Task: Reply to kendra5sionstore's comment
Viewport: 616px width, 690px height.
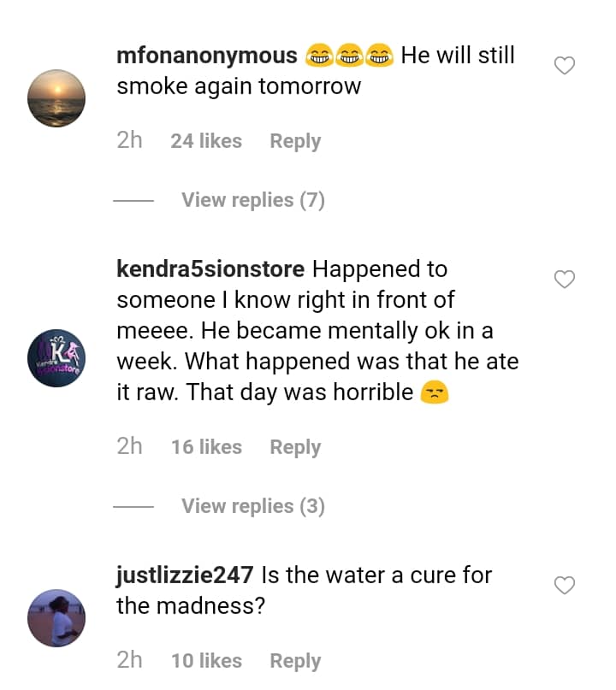Action: coord(295,447)
